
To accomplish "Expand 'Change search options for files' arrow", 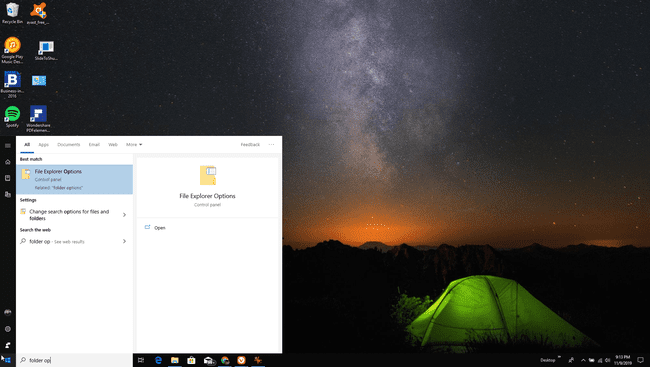I will point(124,215).
